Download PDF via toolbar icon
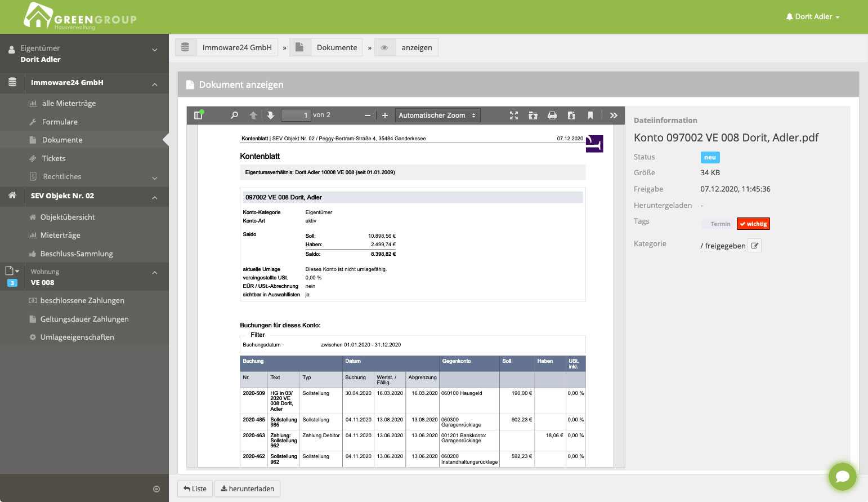The image size is (868, 502). pyautogui.click(x=571, y=115)
